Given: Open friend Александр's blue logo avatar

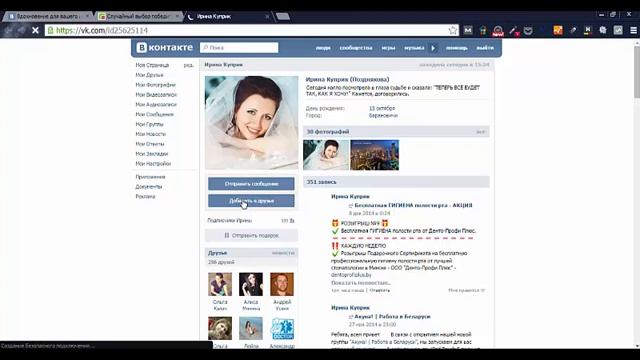Looking at the screenshot, I should [x=282, y=329].
